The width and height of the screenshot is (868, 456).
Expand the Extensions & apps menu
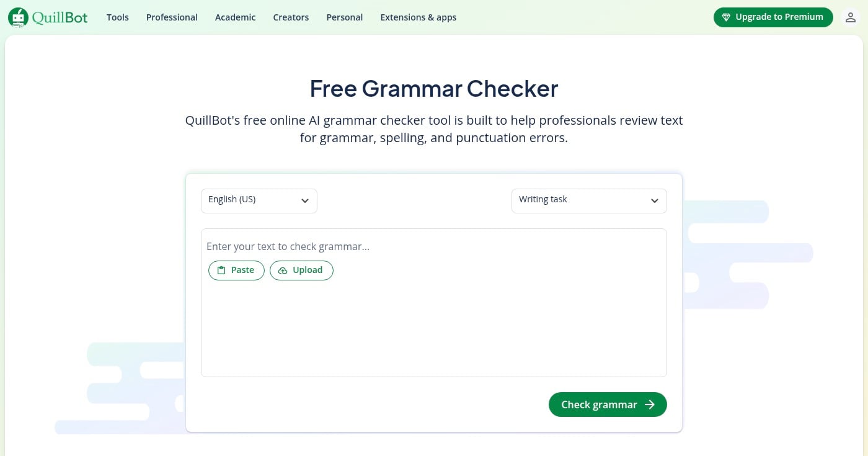coord(418,17)
